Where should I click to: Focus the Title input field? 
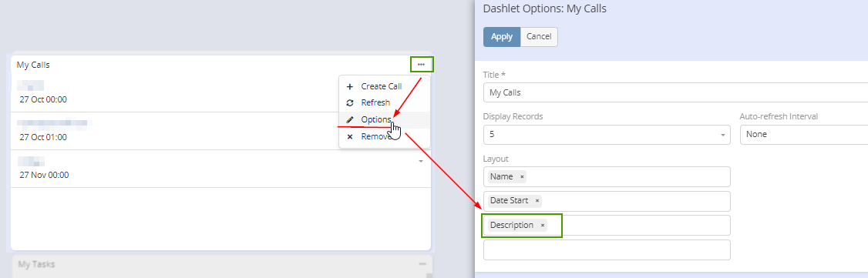click(675, 92)
